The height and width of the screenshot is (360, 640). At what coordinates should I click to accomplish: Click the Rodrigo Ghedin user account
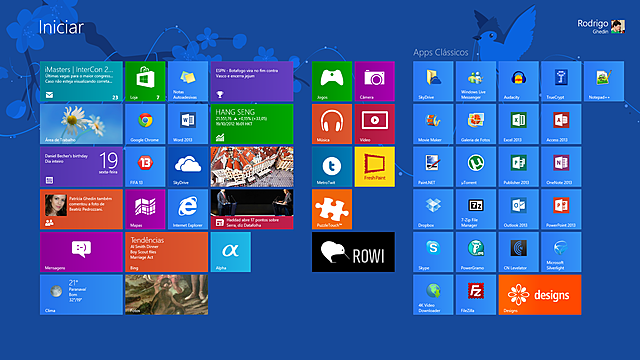601,26
